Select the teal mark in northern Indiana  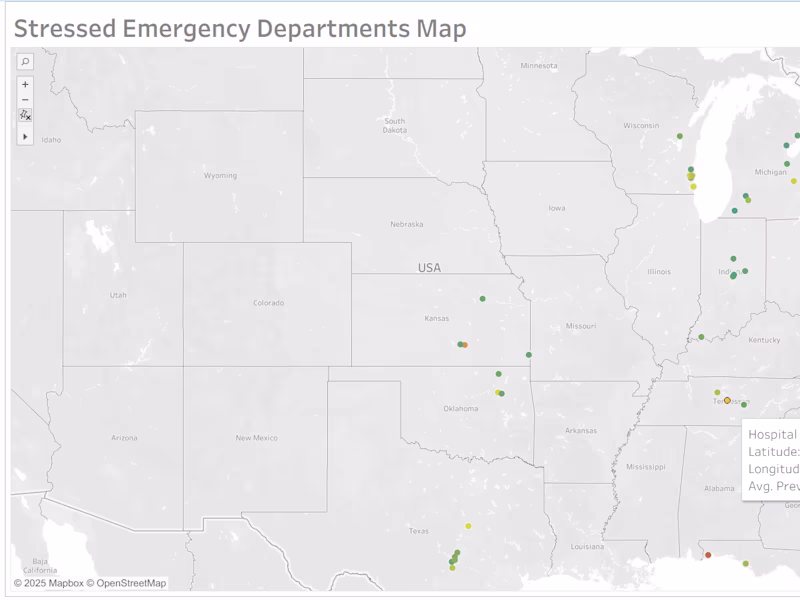[x=735, y=211]
